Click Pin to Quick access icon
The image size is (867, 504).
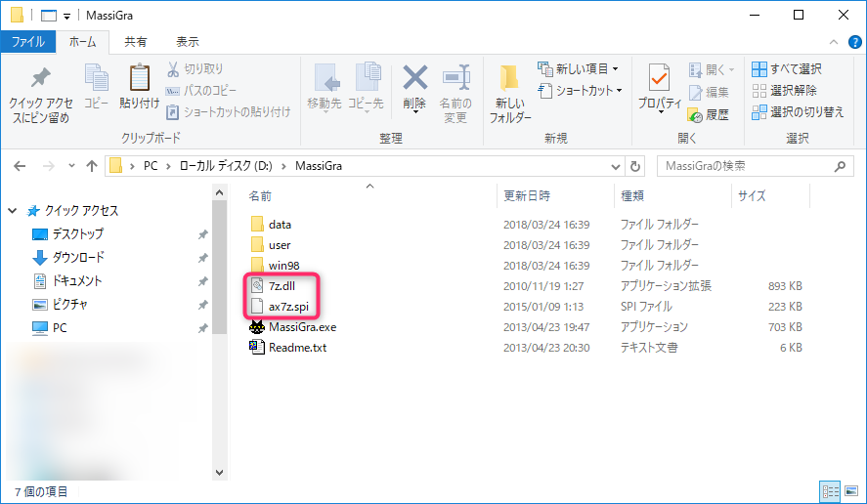pos(40,77)
